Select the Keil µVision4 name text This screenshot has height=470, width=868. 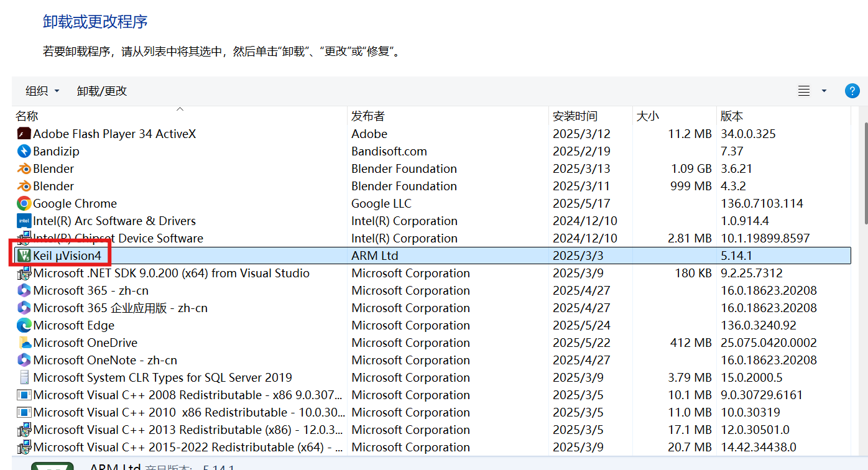[x=67, y=256]
